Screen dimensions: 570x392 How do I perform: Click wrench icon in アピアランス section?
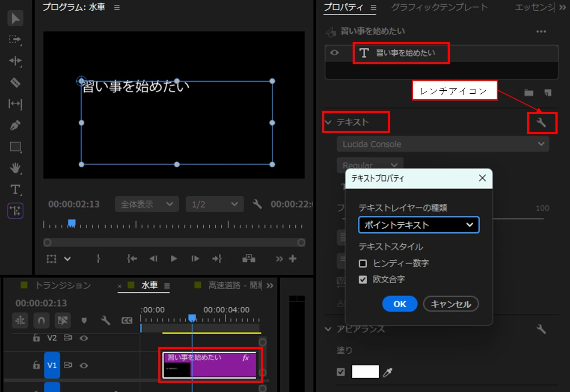tap(541, 329)
